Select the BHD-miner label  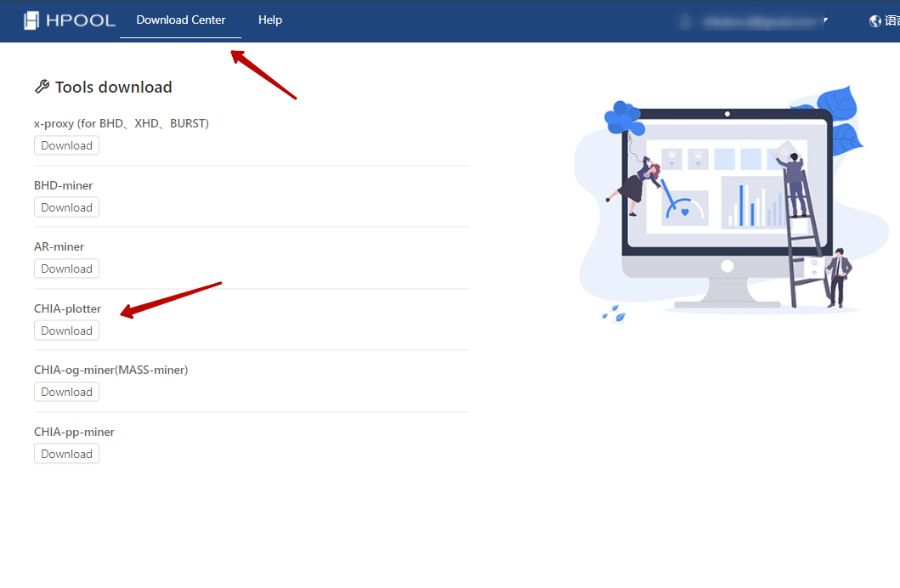pyautogui.click(x=63, y=185)
